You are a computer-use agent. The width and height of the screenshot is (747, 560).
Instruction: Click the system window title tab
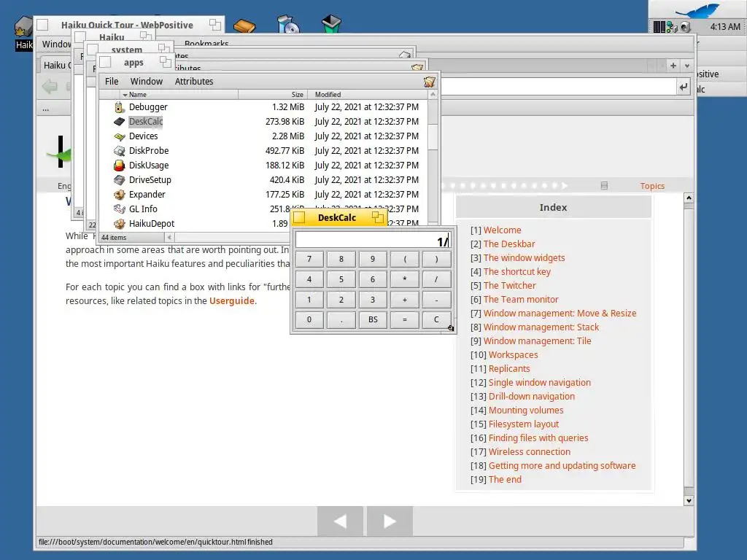(127, 50)
